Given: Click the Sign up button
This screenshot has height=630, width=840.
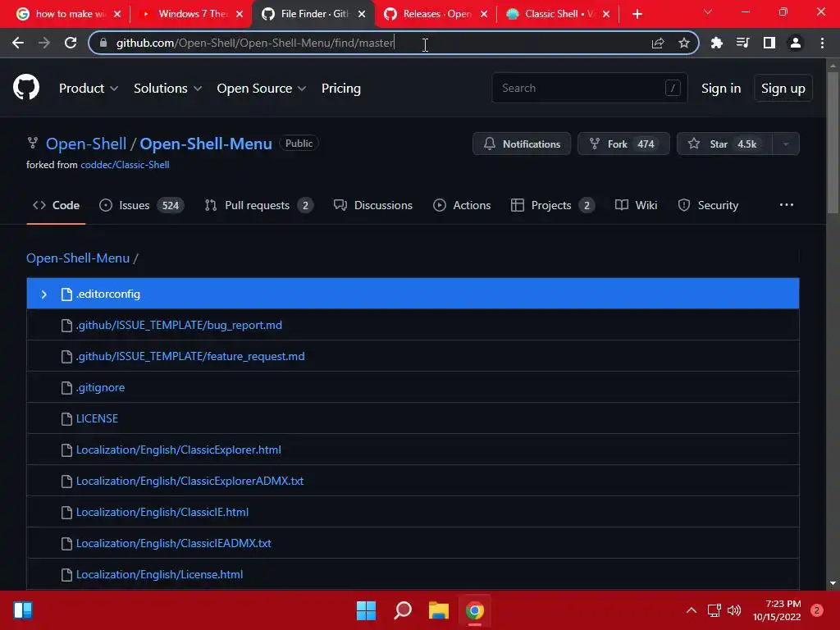Looking at the screenshot, I should click(783, 89).
